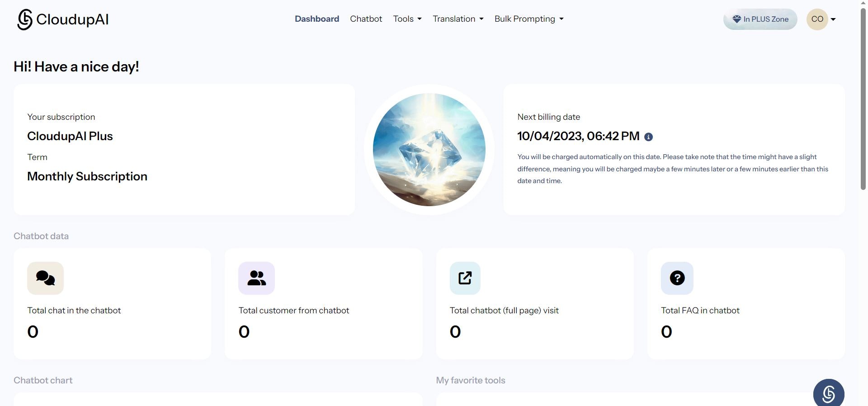
Task: Click the In PLUS Zone button
Action: pos(760,19)
